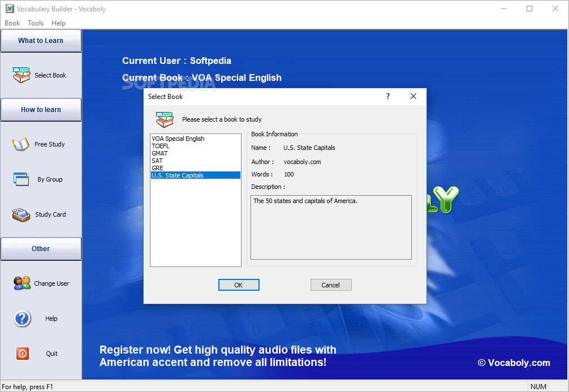Click the Help label in sidebar

click(x=51, y=318)
